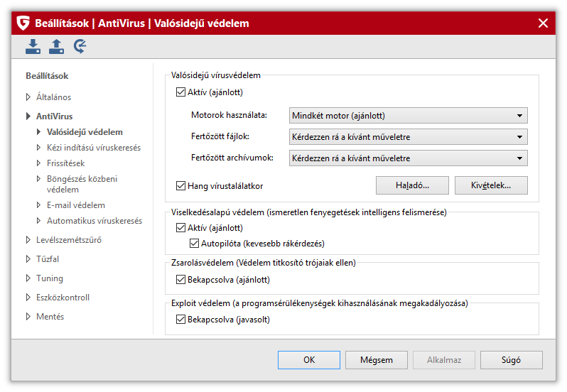This screenshot has width=567, height=392.
Task: Open E-mail védelem settings page
Action: pyautogui.click(x=75, y=205)
